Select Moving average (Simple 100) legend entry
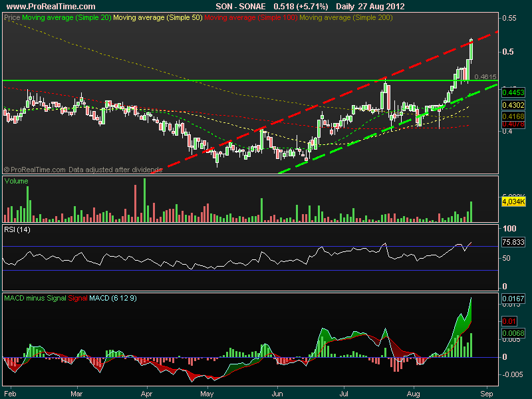 point(251,17)
